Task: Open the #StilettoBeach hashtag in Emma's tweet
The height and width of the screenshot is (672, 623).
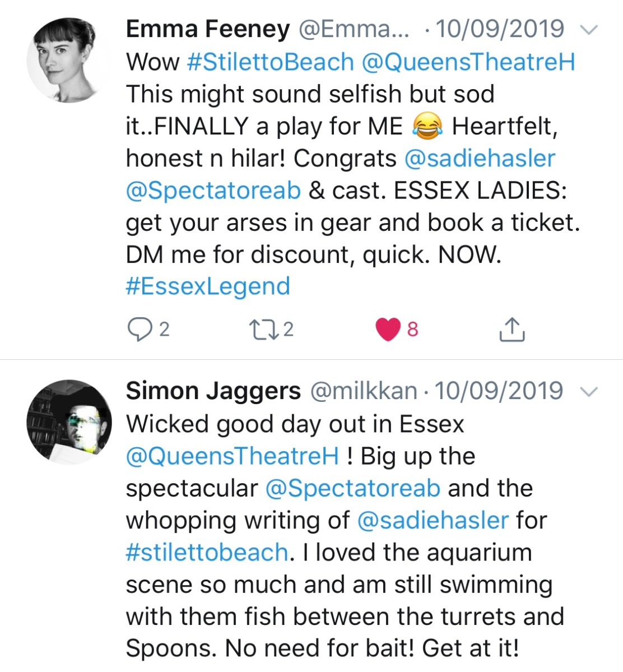Action: tap(270, 62)
